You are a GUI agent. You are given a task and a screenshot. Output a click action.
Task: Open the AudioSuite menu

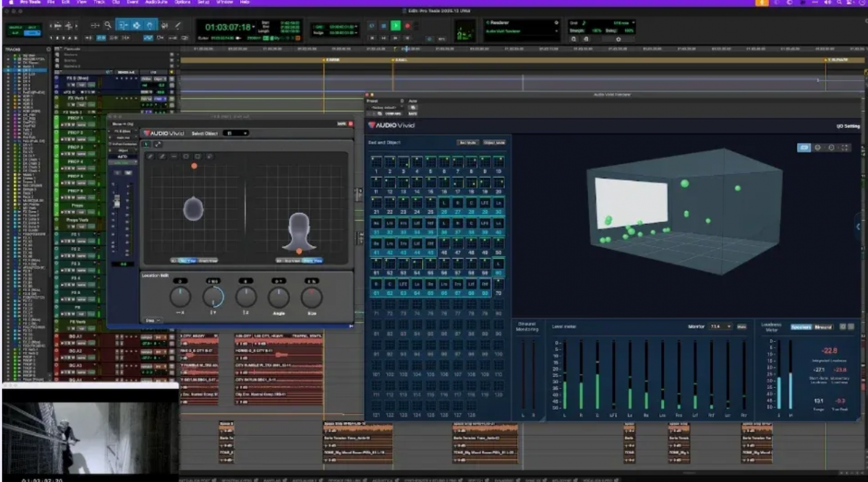(x=155, y=3)
